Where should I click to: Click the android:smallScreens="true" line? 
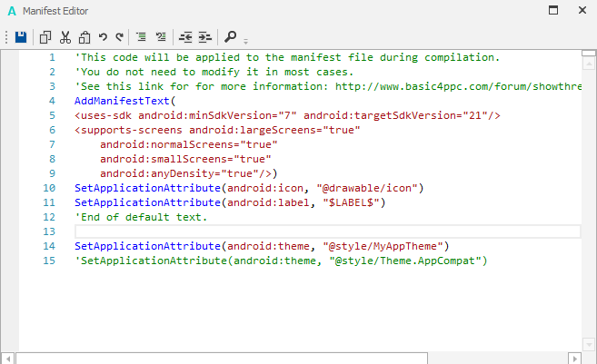[x=185, y=159]
